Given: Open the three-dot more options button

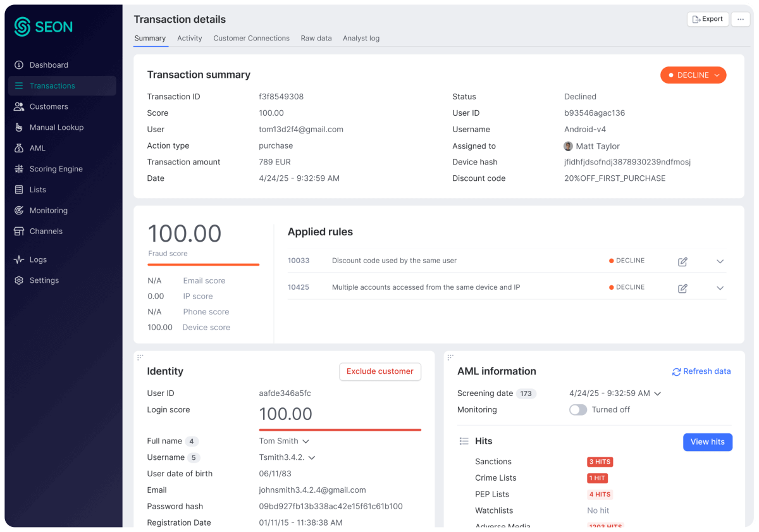Looking at the screenshot, I should [741, 20].
